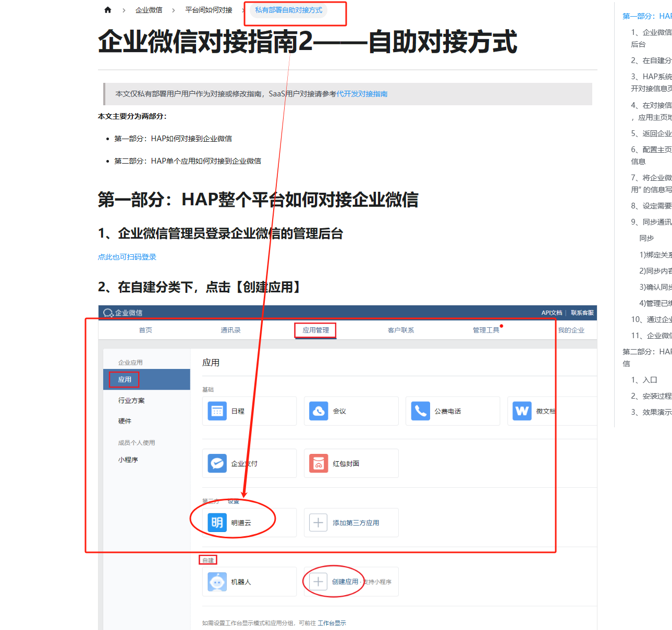The height and width of the screenshot is (630, 672).
Task: Switch to the 应用管理 tab
Action: [315, 330]
